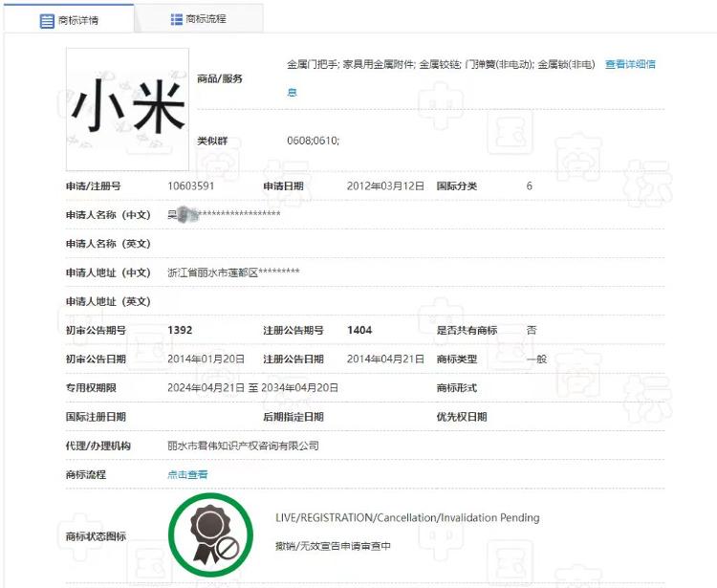The height and width of the screenshot is (588, 717).
Task: Click the 小米 trademark image
Action: (x=127, y=109)
